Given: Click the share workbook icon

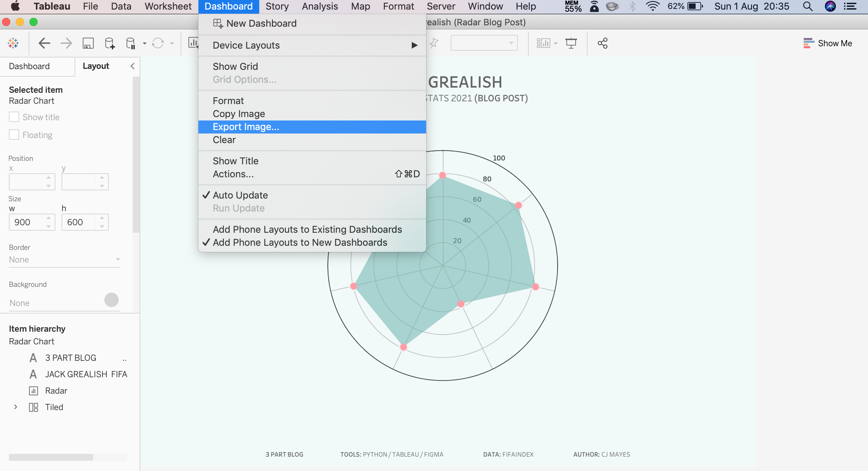Looking at the screenshot, I should tap(602, 43).
